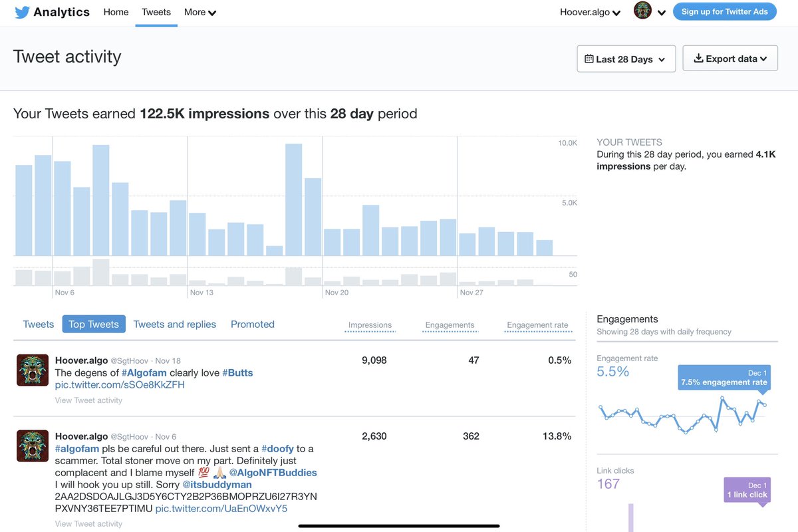The height and width of the screenshot is (532, 798).
Task: View Tweet activity for Nov 18 tweet
Action: point(88,400)
